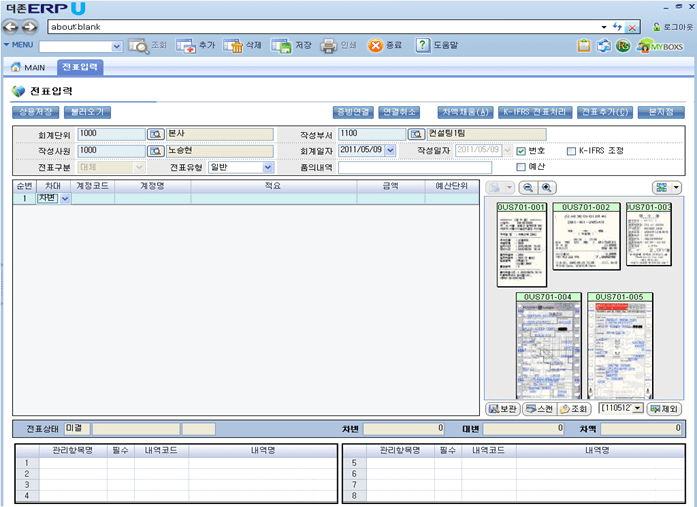
Task: Click the 삭제 (delete) toolbar icon
Action: pos(233,46)
